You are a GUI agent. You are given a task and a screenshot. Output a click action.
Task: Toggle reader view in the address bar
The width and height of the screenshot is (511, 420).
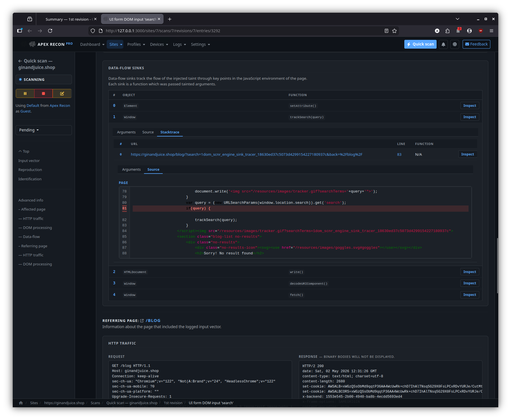pyautogui.click(x=387, y=31)
